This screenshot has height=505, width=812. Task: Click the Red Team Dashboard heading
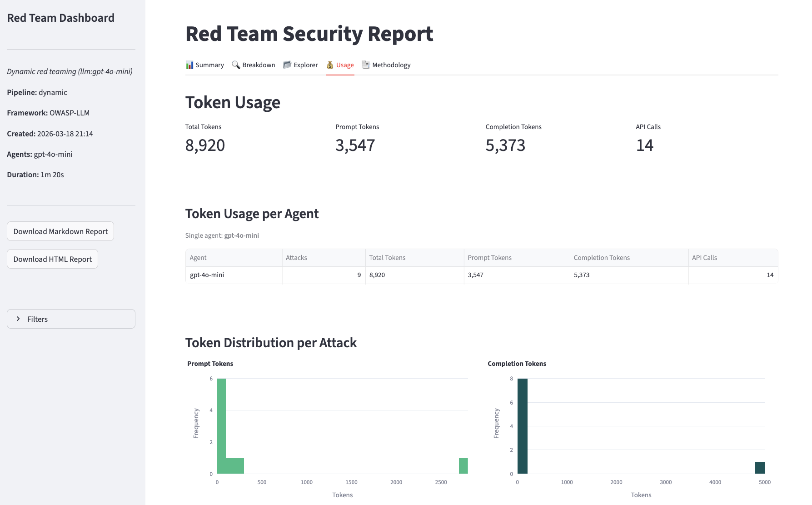(61, 18)
